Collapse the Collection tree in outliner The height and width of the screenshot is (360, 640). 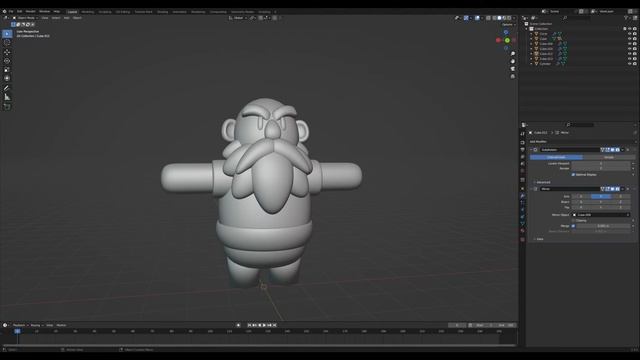528,29
